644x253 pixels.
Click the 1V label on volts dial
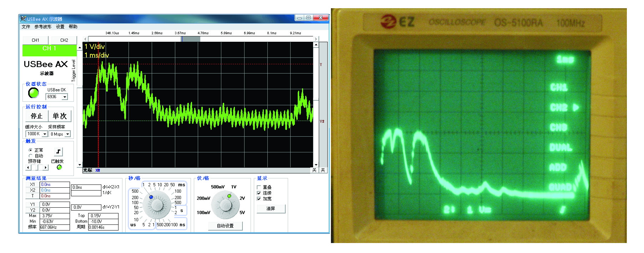[234, 187]
